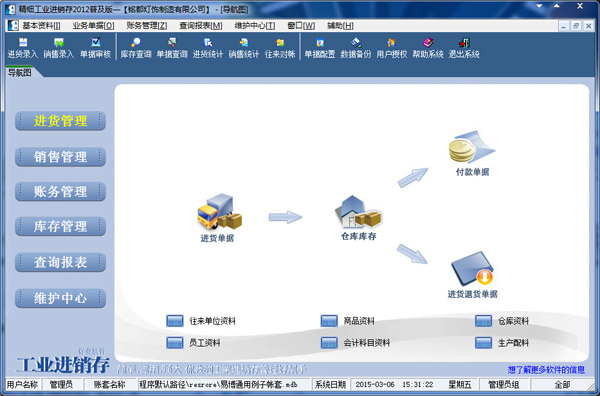Open 用户授权 user authorization icon
The width and height of the screenshot is (600, 396).
coord(392,48)
